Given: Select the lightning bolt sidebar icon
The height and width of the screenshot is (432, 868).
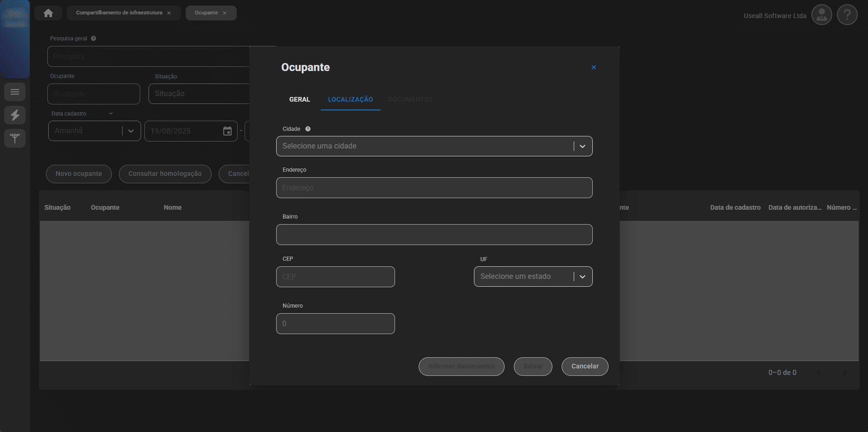Looking at the screenshot, I should (15, 115).
